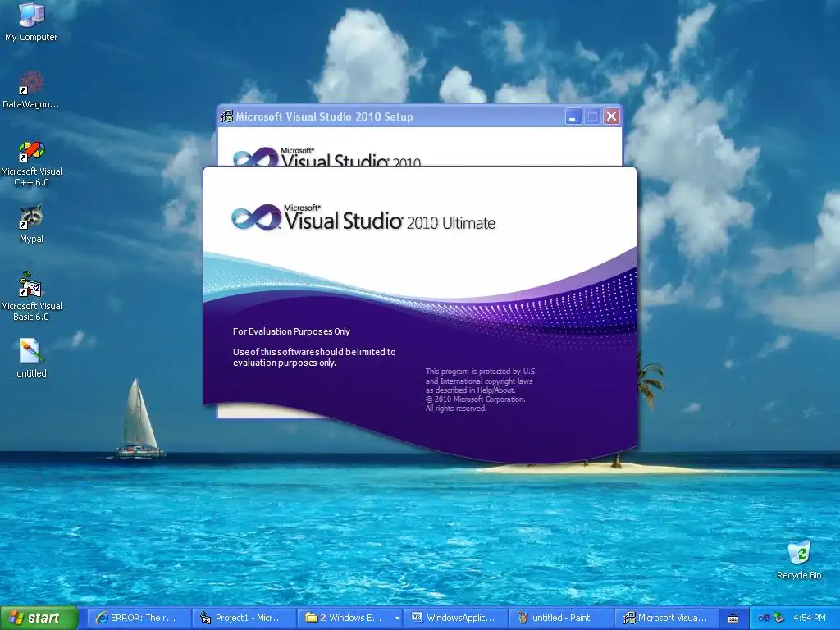Open My Computer desktop icon
This screenshot has width=840, height=630.
31,21
